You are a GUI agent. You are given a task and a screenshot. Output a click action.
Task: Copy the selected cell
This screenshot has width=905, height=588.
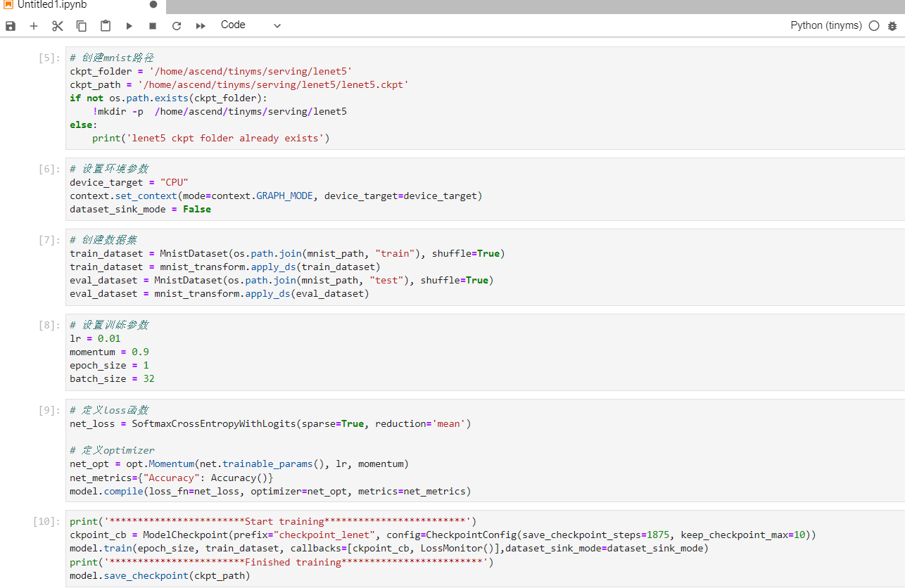[x=82, y=26]
